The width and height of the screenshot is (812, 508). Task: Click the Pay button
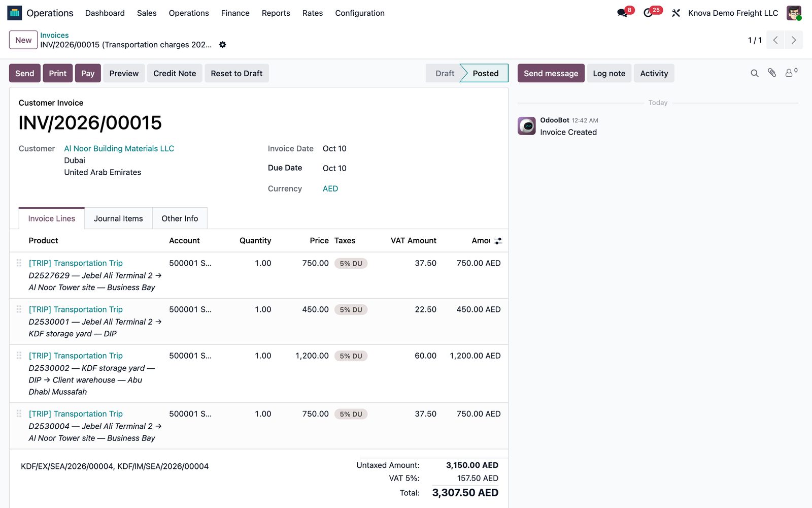click(x=88, y=73)
